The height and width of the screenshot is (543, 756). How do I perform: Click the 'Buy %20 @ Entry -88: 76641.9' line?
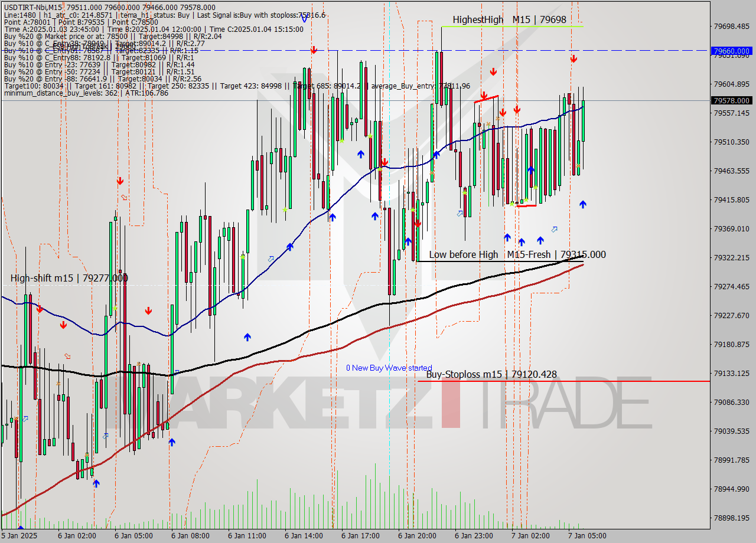click(102, 78)
